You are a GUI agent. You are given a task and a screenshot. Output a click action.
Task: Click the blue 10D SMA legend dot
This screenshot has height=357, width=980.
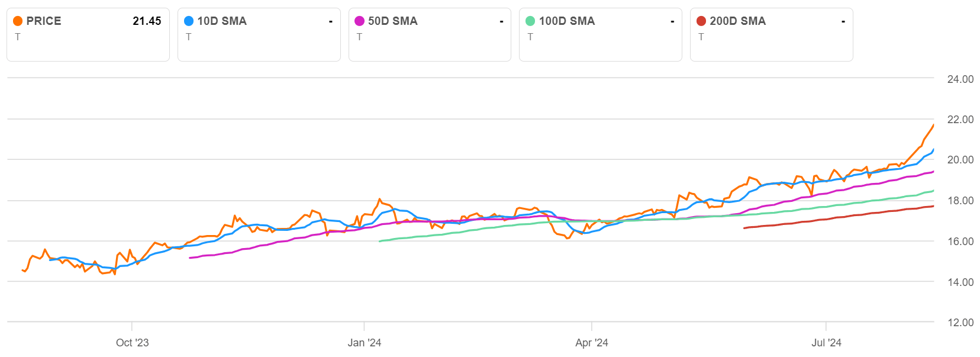point(189,21)
